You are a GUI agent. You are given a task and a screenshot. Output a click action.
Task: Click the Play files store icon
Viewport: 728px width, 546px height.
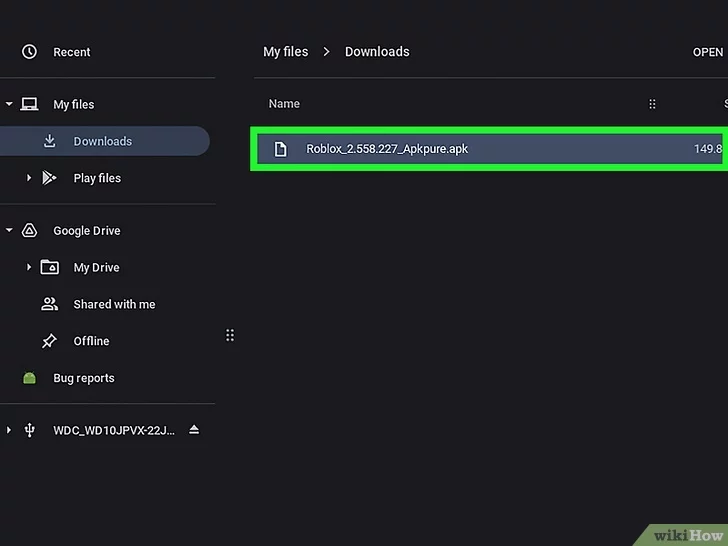(x=49, y=178)
